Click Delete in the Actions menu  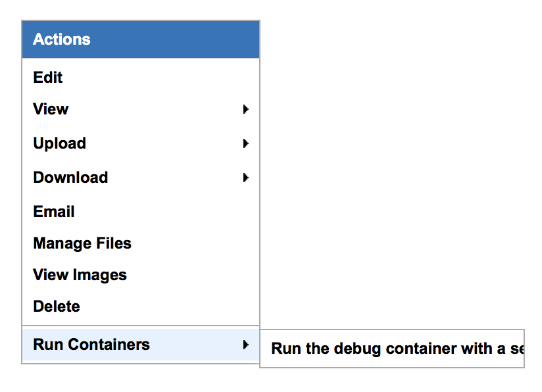click(57, 306)
